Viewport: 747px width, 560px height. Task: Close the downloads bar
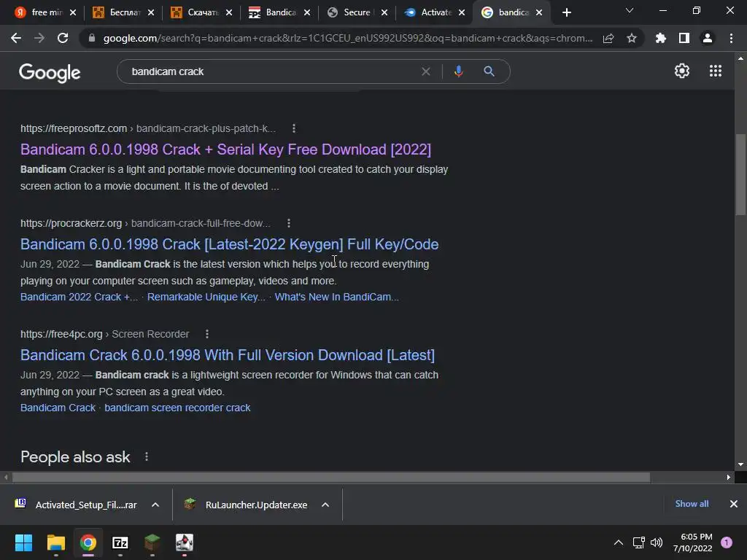tap(734, 504)
